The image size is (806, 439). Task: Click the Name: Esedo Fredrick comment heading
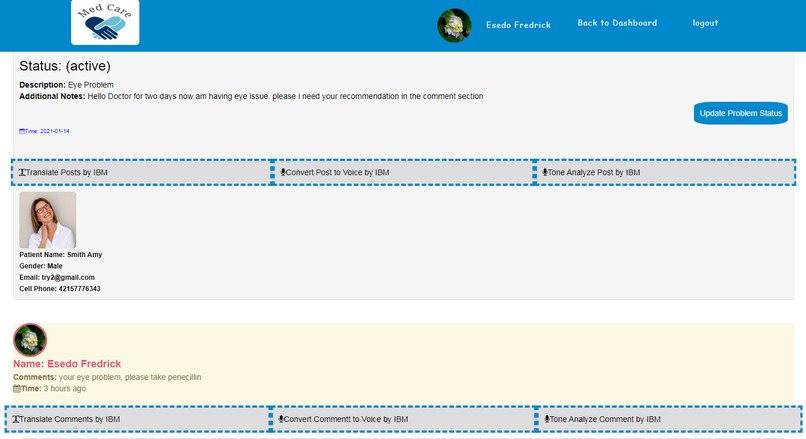tap(67, 364)
